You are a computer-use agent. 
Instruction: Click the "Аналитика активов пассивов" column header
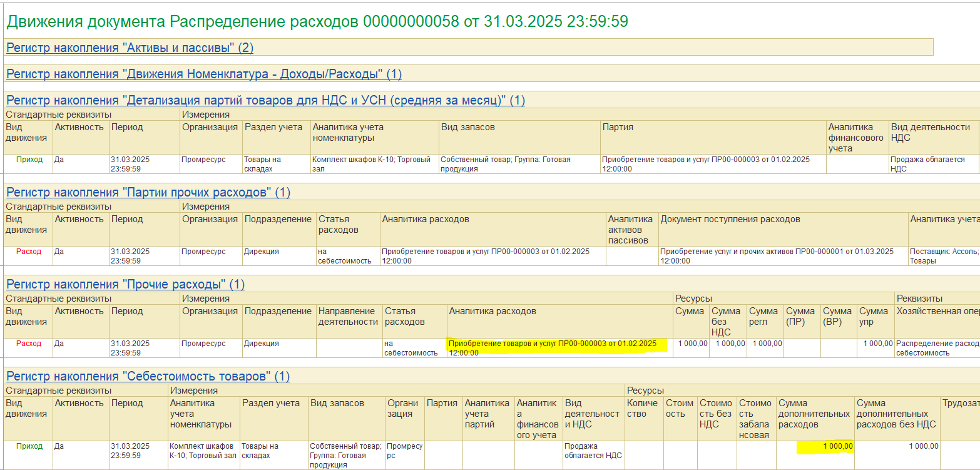[631, 229]
